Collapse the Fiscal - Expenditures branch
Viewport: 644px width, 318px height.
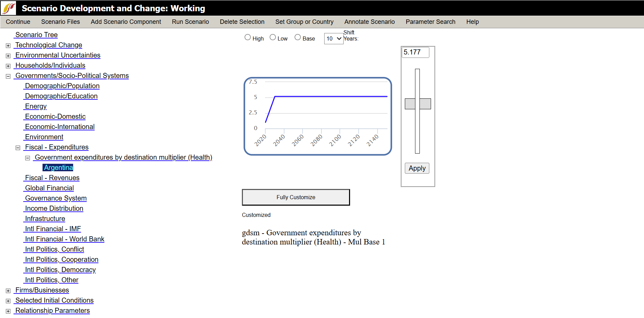pos(18,148)
